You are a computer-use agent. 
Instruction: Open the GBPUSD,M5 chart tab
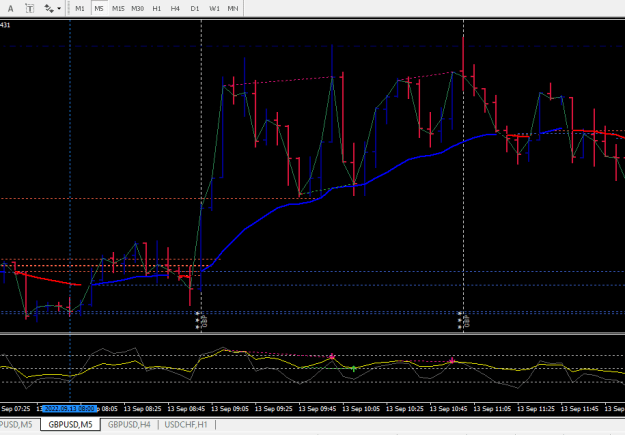pos(70,425)
